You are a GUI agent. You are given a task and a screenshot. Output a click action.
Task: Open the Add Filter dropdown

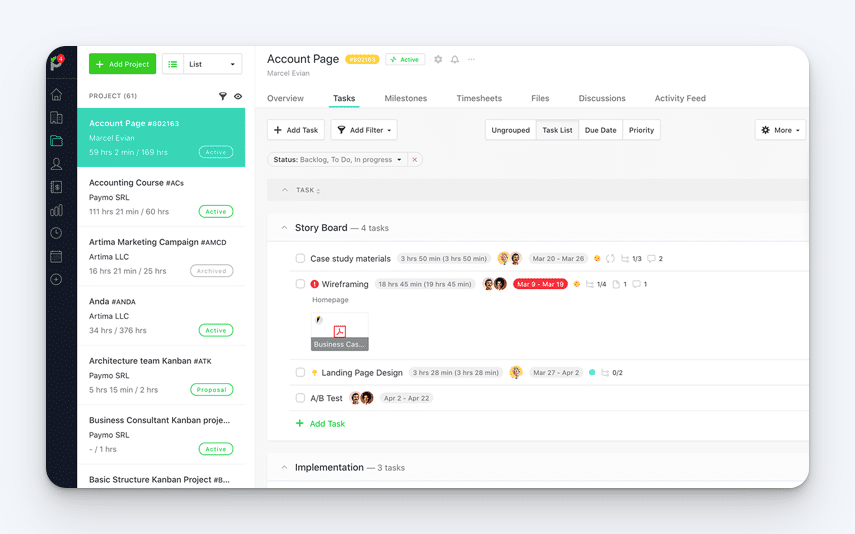click(x=364, y=130)
